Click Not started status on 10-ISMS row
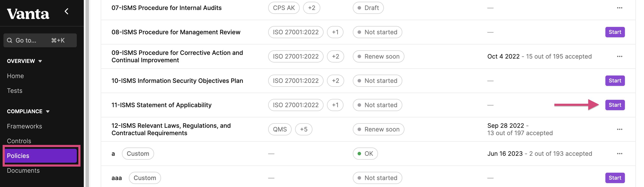The height and width of the screenshot is (187, 644). pyautogui.click(x=377, y=81)
